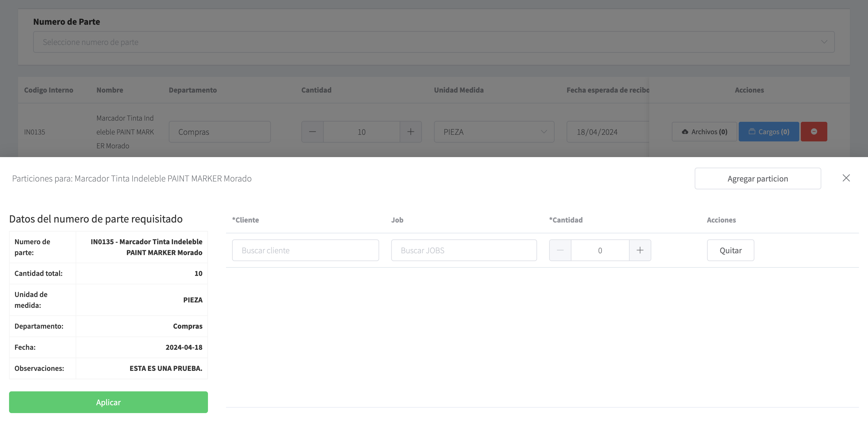Image resolution: width=868 pixels, height=439 pixels.
Task: Open the blue Cargos (0) button
Action: [x=768, y=132]
